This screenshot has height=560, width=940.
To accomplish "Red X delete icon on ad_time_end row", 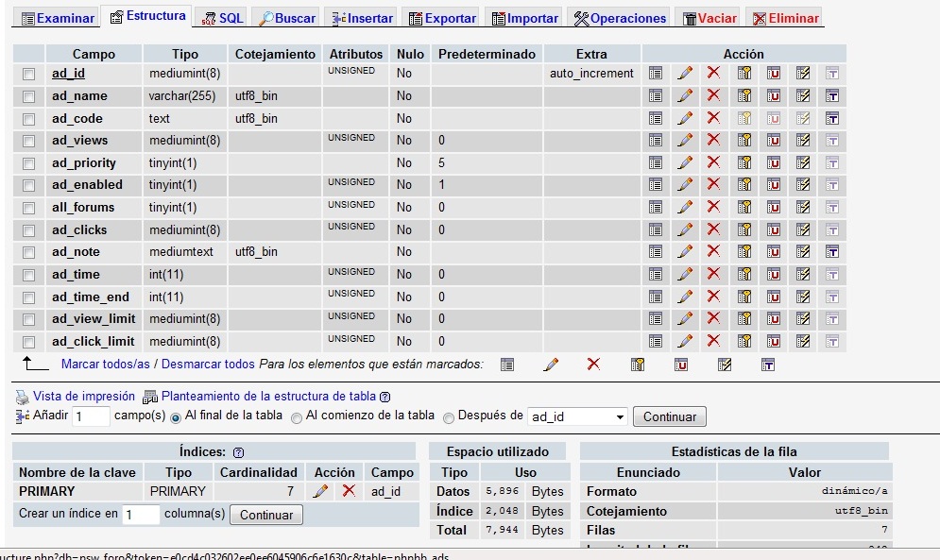I will coord(713,297).
